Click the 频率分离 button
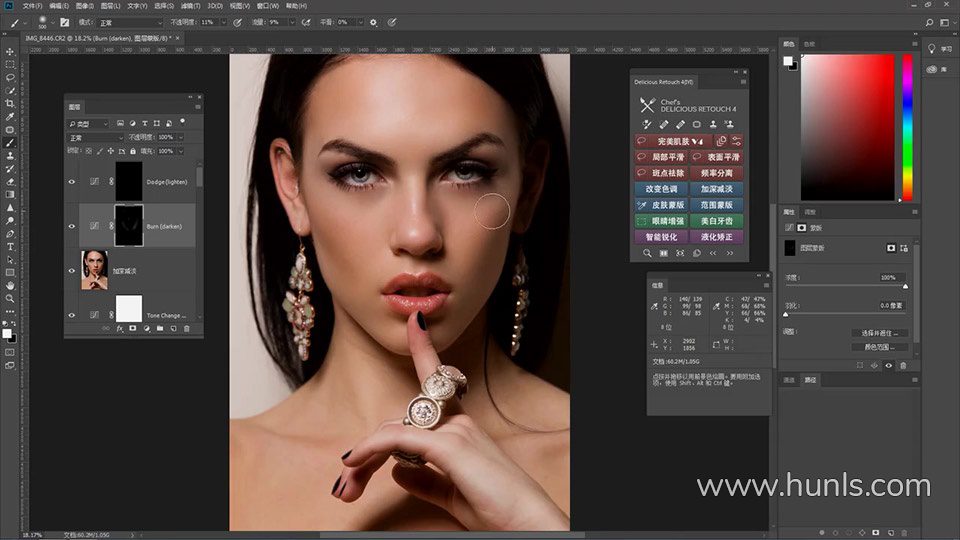Viewport: 960px width, 540px height. click(x=716, y=173)
